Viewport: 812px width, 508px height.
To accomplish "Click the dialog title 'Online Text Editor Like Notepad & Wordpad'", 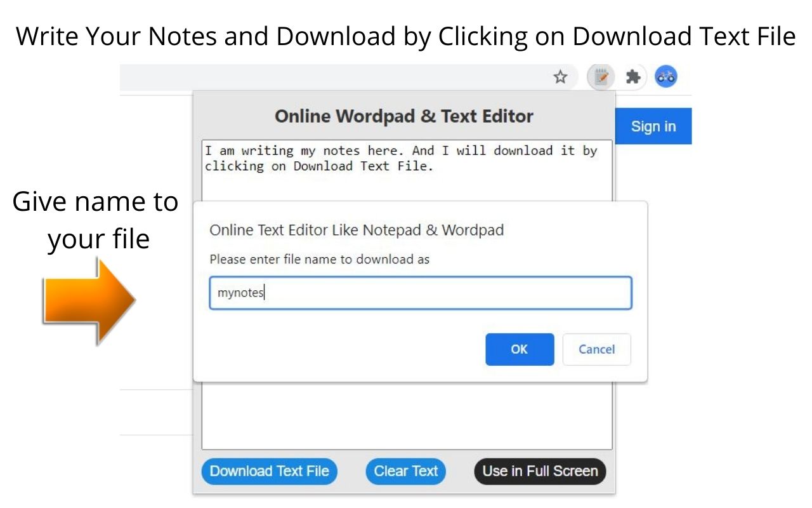I will 357,230.
